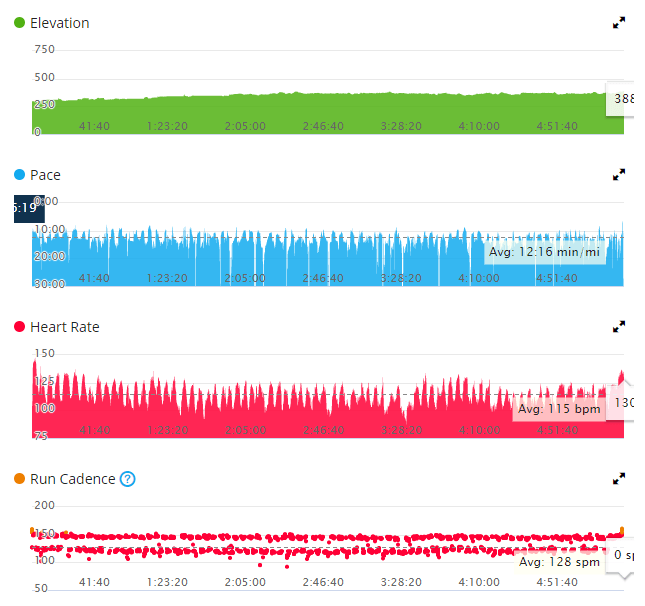Click the 1:23:20 mark on Heart Rate chart
The image size is (645, 606).
pos(167,430)
